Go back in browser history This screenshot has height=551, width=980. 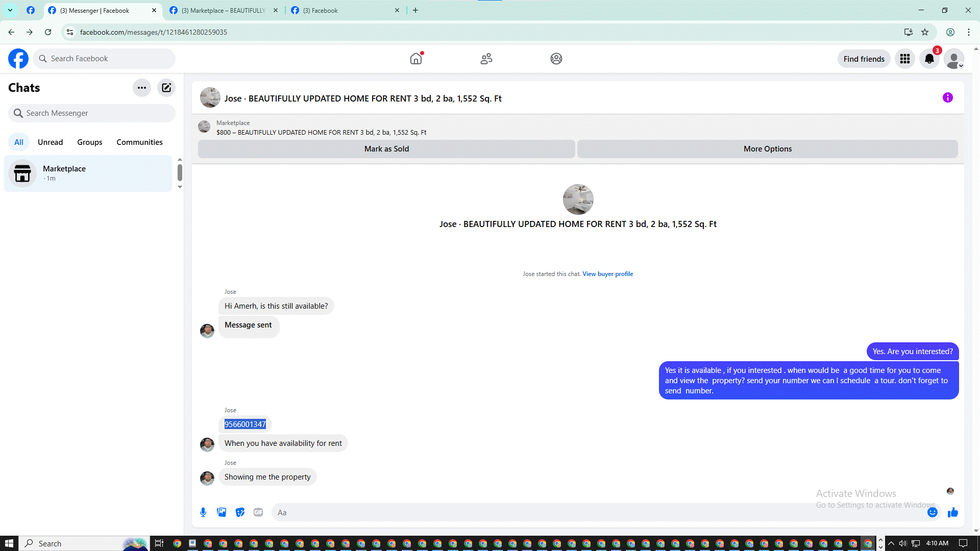[11, 32]
